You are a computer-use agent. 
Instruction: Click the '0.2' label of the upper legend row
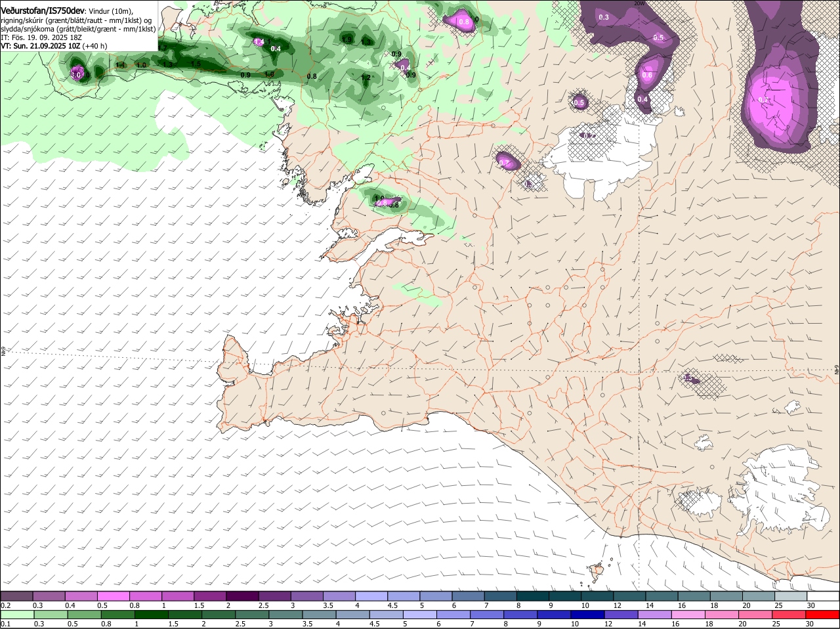(6, 605)
